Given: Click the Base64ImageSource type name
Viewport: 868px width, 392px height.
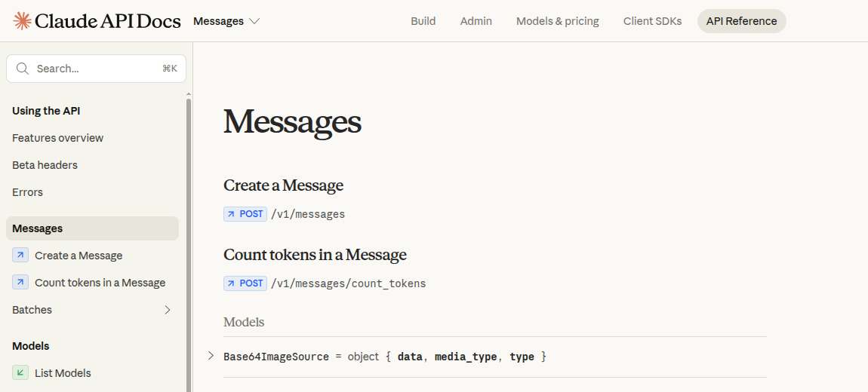Looking at the screenshot, I should click(276, 357).
